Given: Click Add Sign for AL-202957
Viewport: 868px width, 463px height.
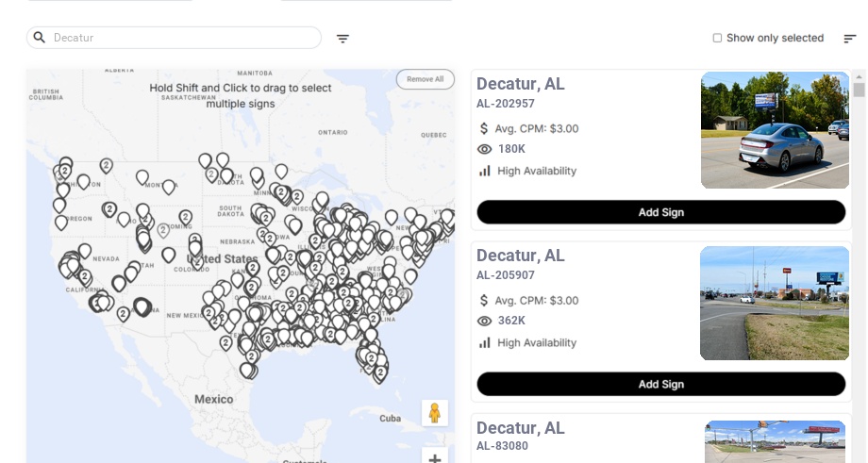Looking at the screenshot, I should click(x=660, y=212).
